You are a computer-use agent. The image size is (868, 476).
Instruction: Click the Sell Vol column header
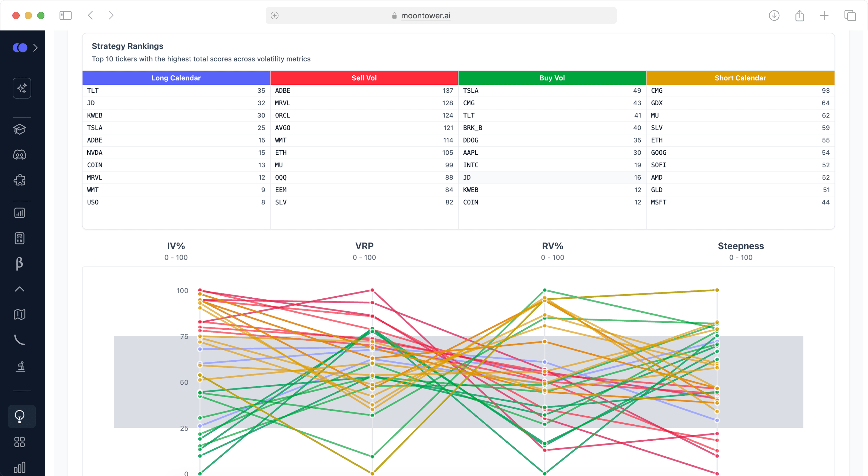pos(364,78)
